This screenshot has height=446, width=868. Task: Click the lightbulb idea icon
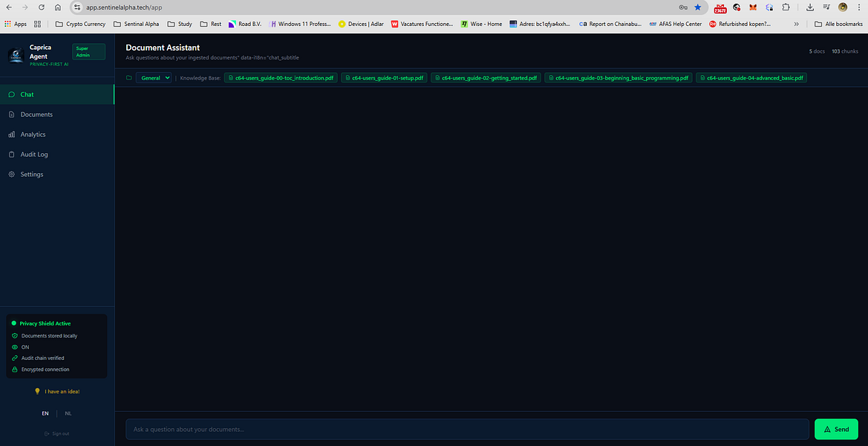click(x=38, y=391)
